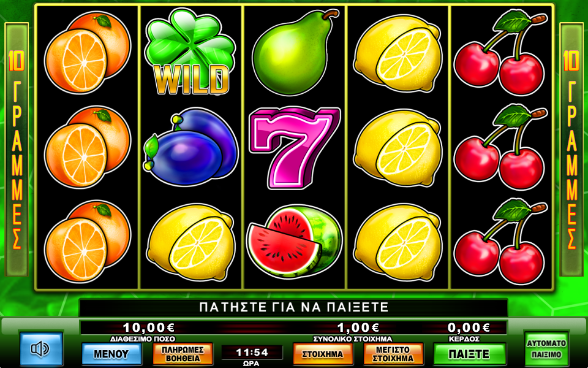The height and width of the screenshot is (368, 588).
Task: Click the lemon in the second reel
Action: coord(190,242)
